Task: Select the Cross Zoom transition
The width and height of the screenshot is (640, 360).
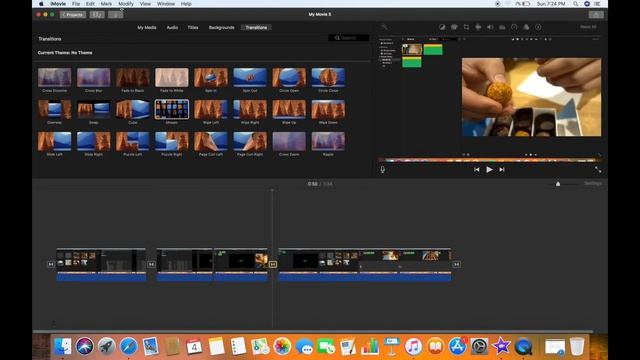Action: 289,141
